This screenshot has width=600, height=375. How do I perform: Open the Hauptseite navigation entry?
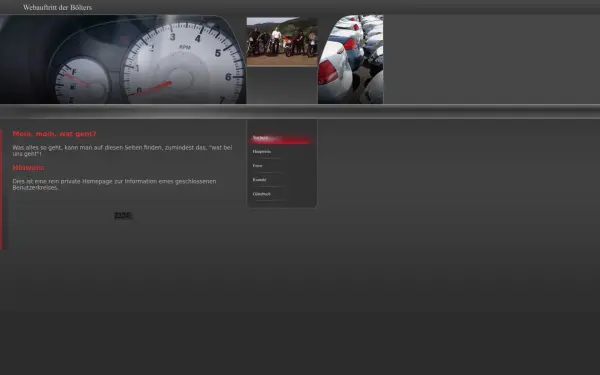pyautogui.click(x=281, y=152)
